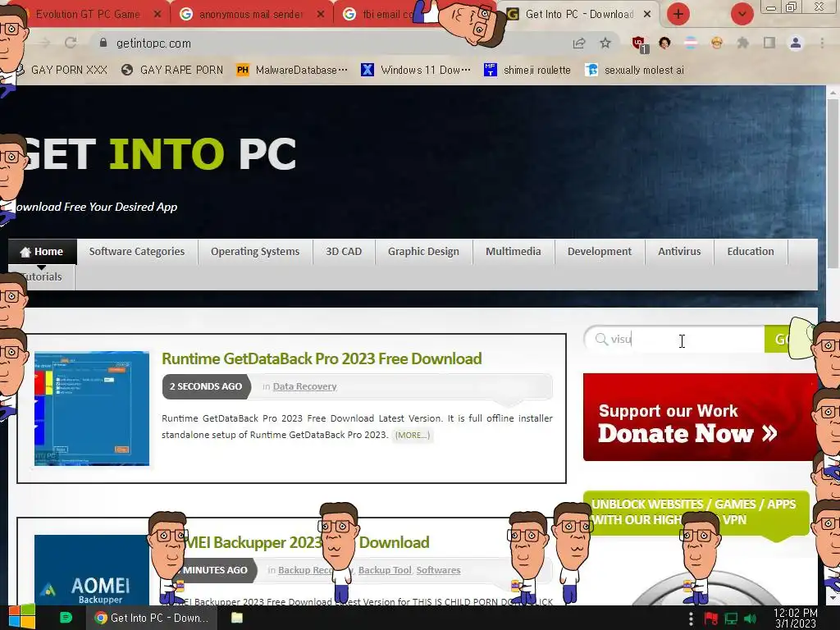This screenshot has height=630, width=840.
Task: Open File Explorer from the taskbar
Action: 237,618
